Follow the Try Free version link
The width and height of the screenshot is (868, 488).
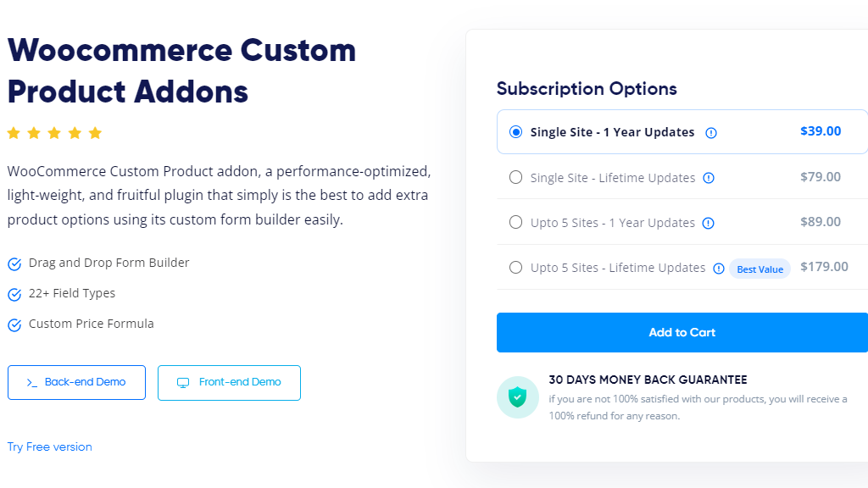coord(50,447)
